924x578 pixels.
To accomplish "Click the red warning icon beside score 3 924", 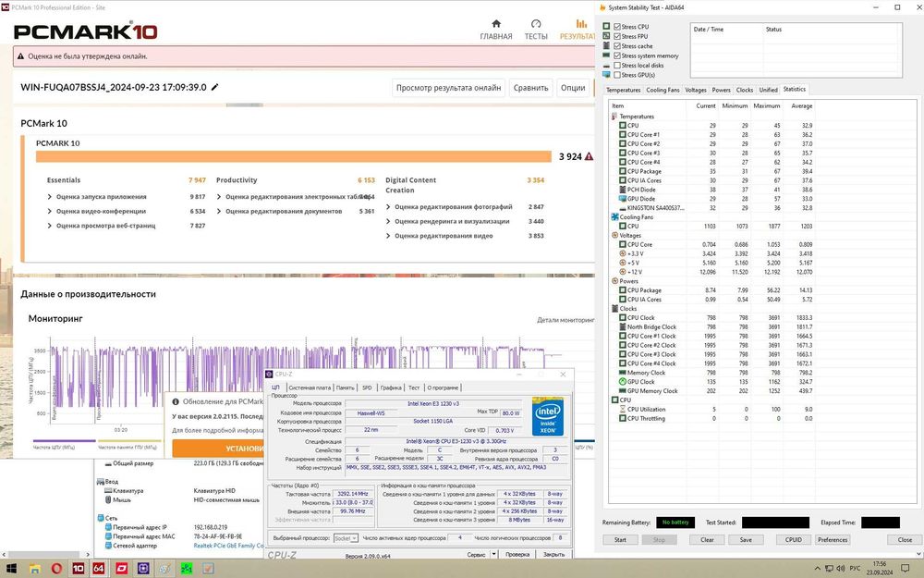I will point(590,157).
